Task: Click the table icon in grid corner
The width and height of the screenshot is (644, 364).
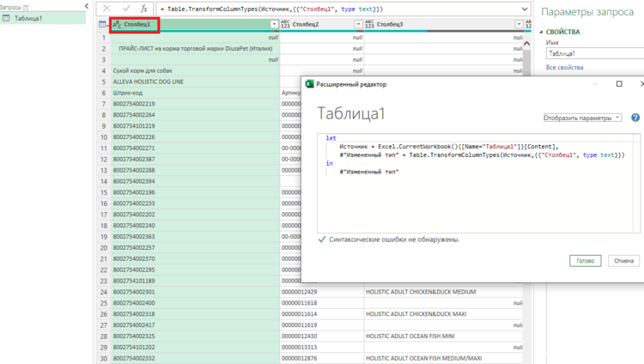Action: coord(103,25)
